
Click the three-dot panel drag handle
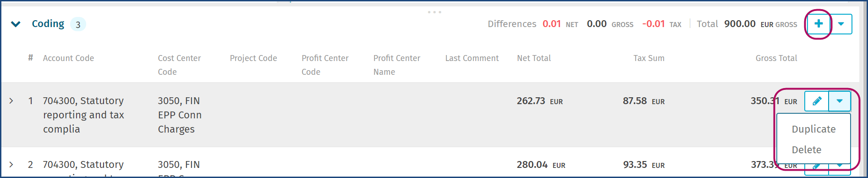434,12
